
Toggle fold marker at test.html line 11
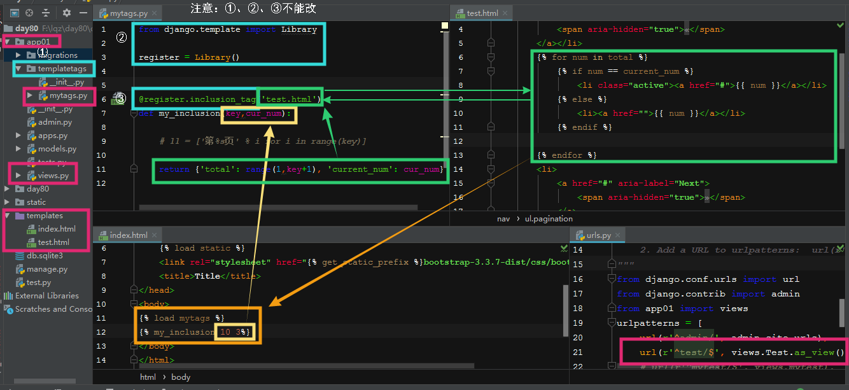click(492, 127)
